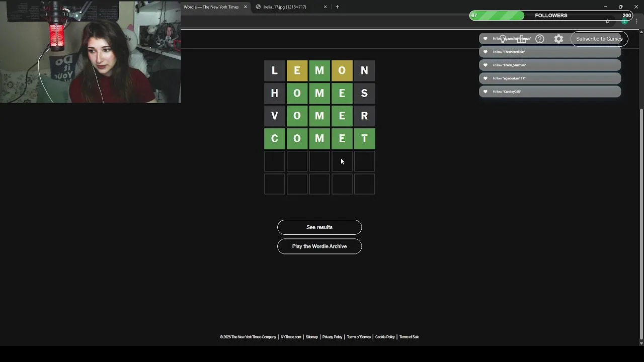Restore down the browser window
Viewport: 644px width, 362px height.
(621, 7)
